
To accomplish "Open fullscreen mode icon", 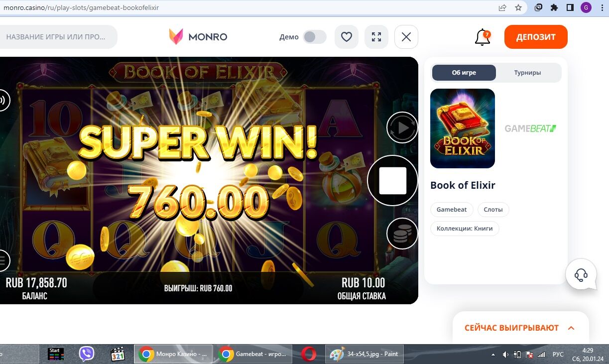I will coord(376,37).
